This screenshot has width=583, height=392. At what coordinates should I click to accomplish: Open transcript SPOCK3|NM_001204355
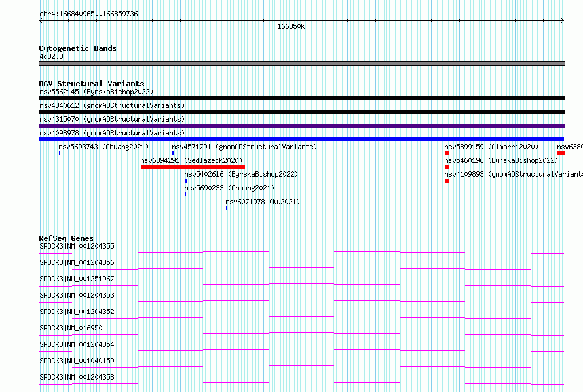(77, 246)
